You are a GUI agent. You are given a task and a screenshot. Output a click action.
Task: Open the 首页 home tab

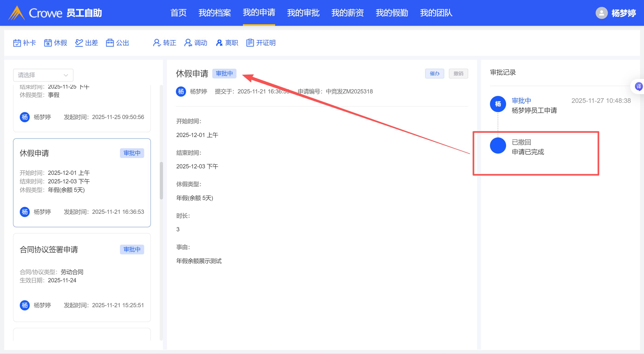coord(178,13)
